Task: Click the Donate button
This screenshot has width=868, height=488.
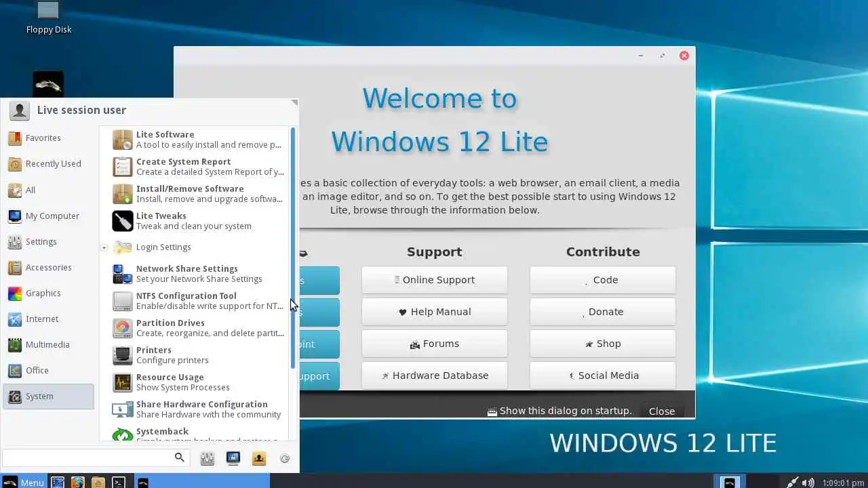Action: pyautogui.click(x=603, y=312)
